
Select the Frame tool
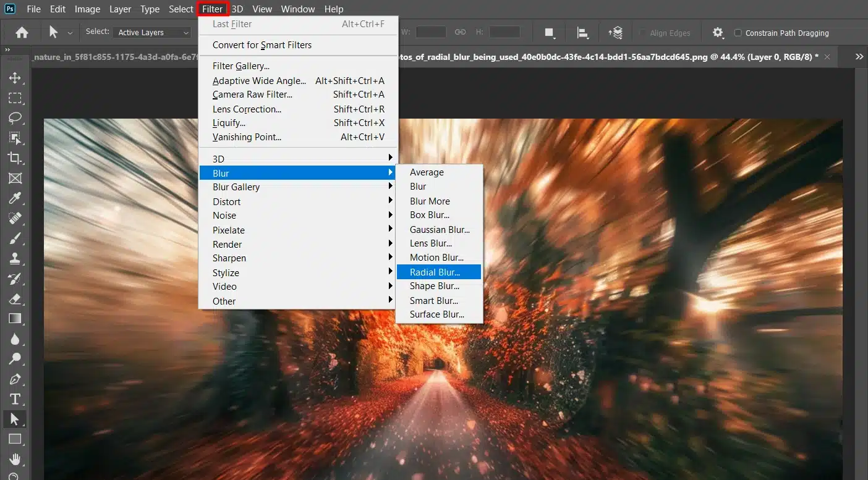[15, 178]
